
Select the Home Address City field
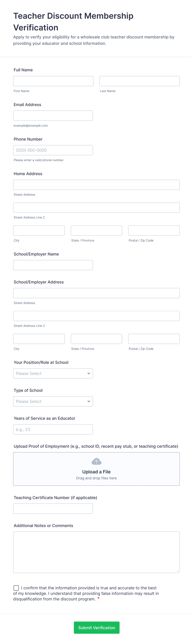click(x=39, y=230)
